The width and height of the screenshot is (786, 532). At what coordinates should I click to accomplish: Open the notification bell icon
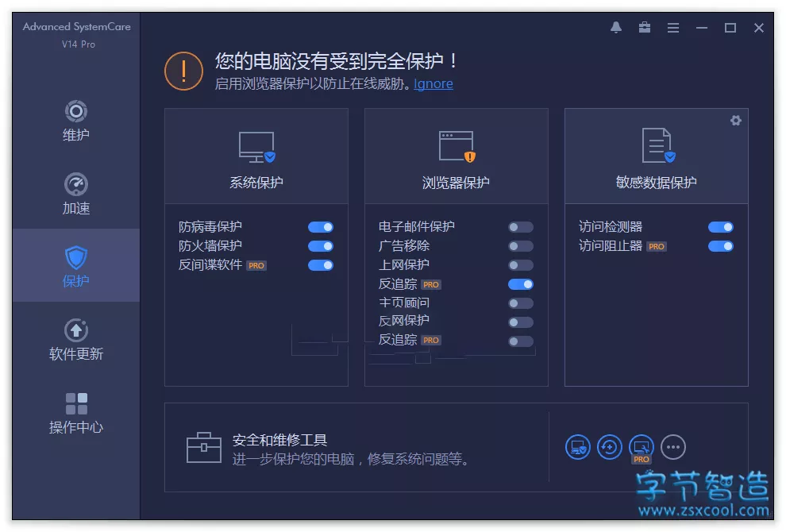click(x=615, y=28)
